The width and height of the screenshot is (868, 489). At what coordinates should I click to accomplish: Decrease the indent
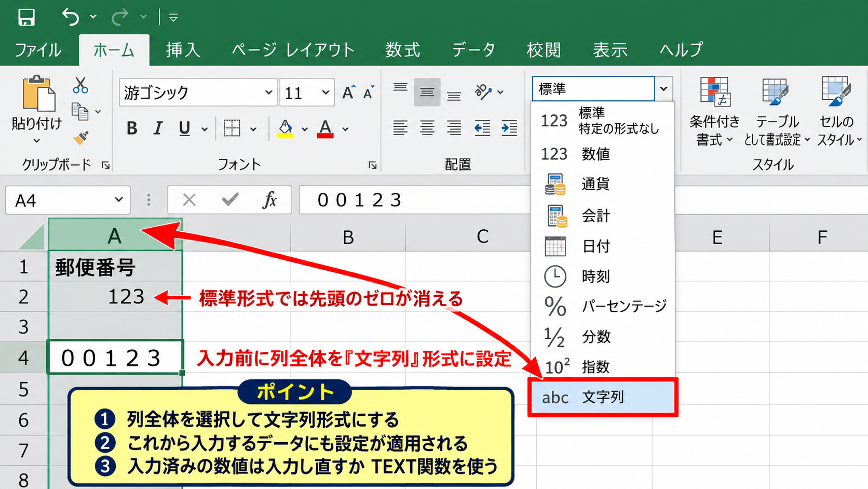coord(482,128)
